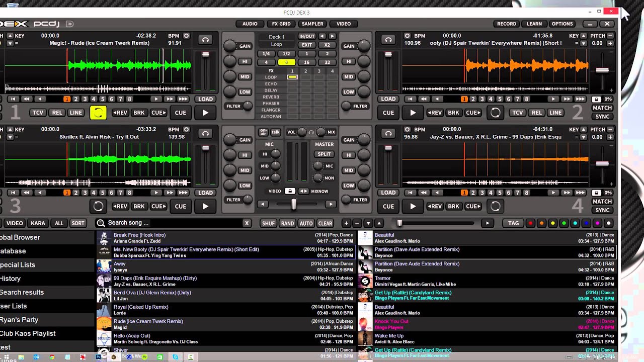Click the crossfader slider handle

click(294, 204)
